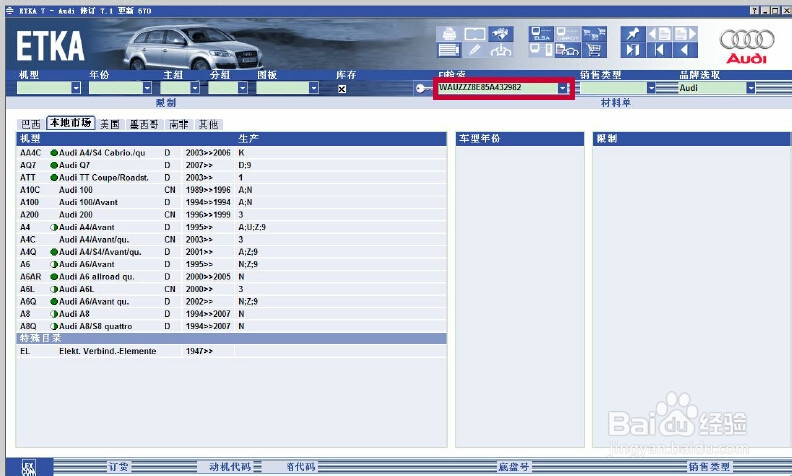The image size is (792, 476).
Task: Select the A8 Audi A8 row
Action: [x=231, y=314]
